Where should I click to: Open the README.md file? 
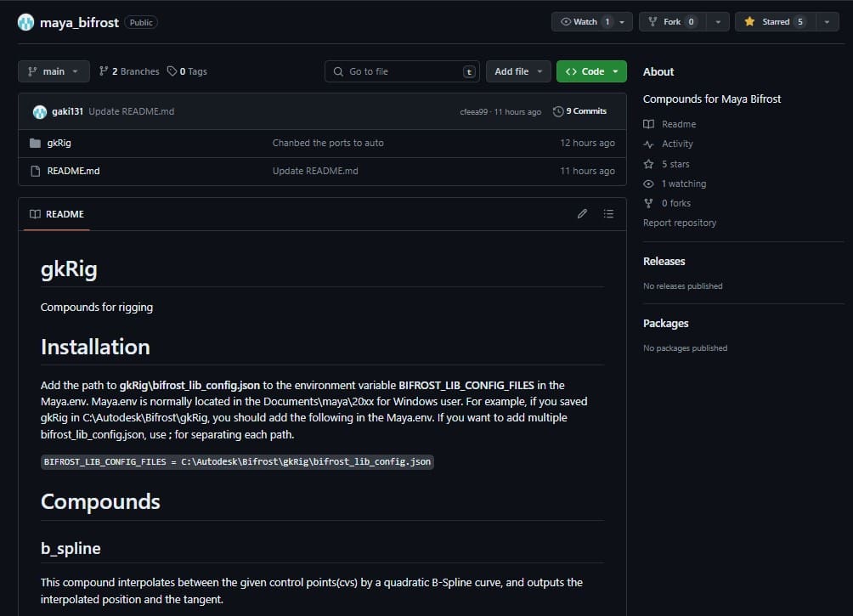[x=73, y=171]
